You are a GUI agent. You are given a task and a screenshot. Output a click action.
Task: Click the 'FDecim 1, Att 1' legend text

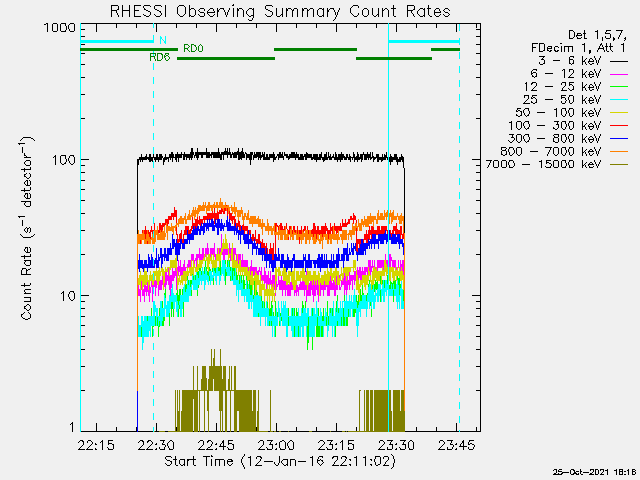point(578,48)
